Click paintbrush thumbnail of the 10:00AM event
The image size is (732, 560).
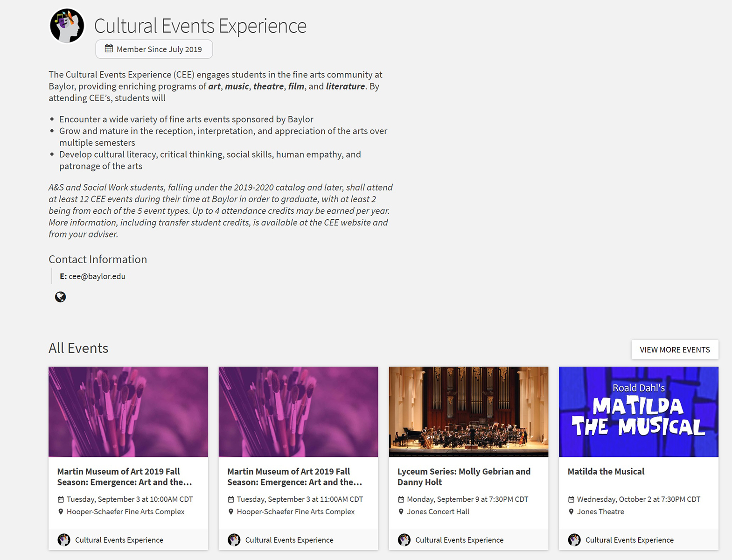click(128, 412)
